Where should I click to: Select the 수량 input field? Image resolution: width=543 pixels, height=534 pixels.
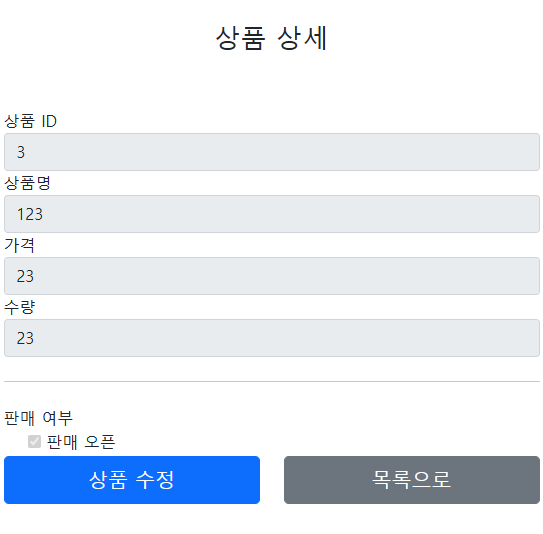(272, 338)
